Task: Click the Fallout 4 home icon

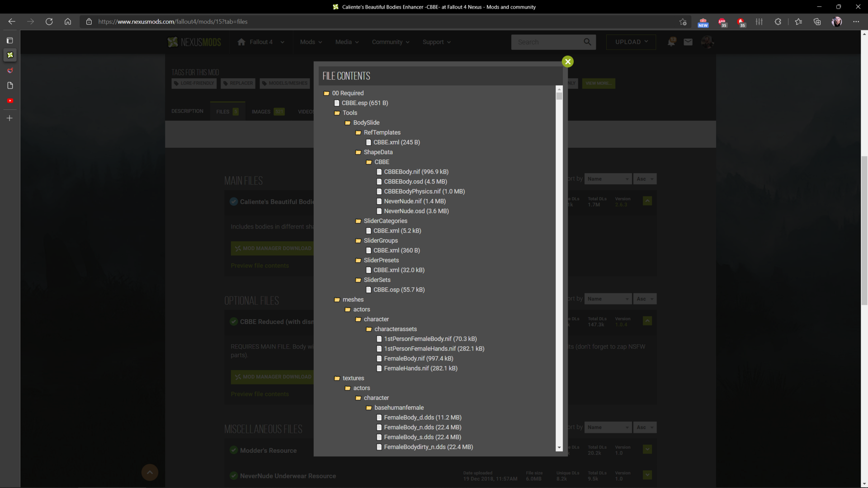Action: click(241, 42)
